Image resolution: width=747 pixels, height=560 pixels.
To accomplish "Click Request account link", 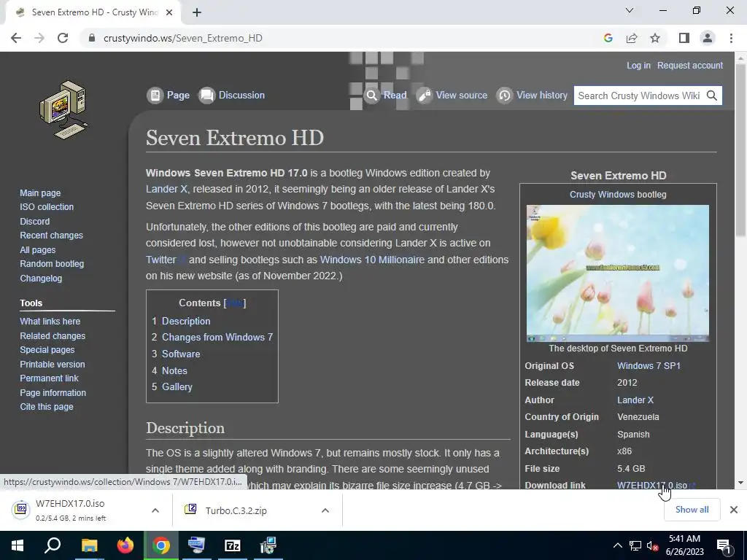I will point(690,65).
